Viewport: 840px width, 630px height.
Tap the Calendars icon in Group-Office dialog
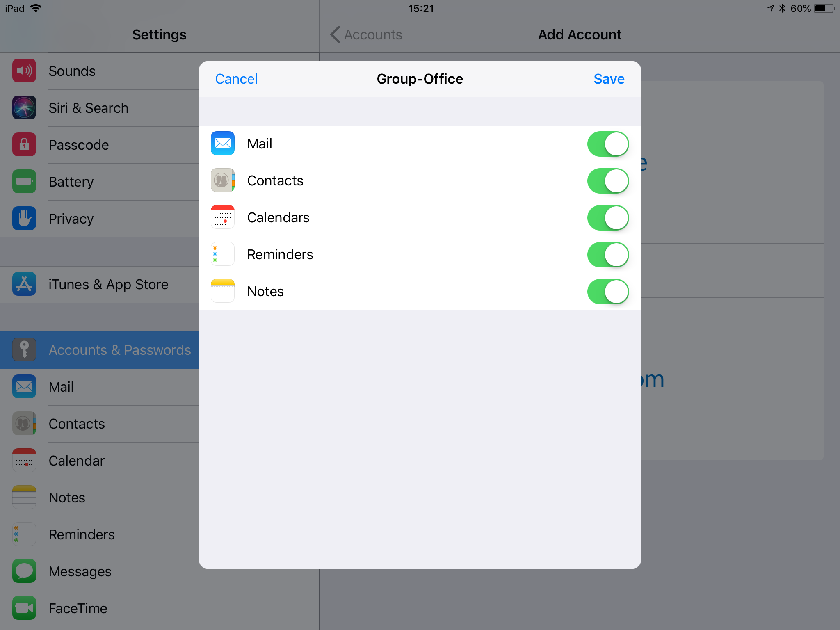(223, 217)
